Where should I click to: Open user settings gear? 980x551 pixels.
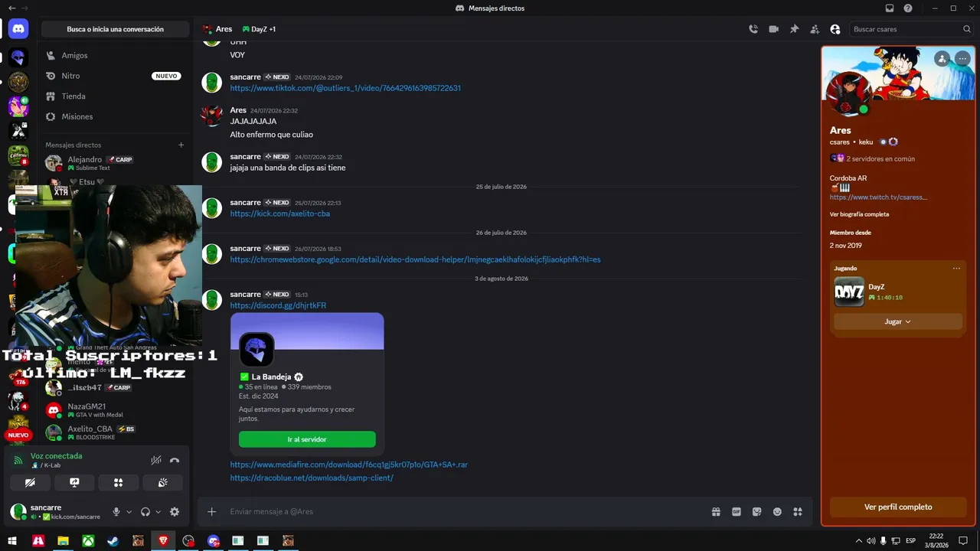point(175,512)
